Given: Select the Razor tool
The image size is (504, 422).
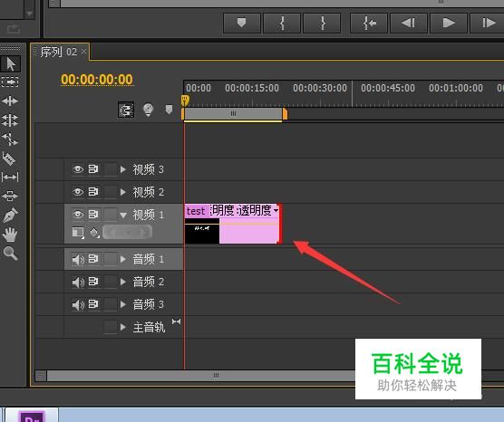Looking at the screenshot, I should click(x=9, y=158).
